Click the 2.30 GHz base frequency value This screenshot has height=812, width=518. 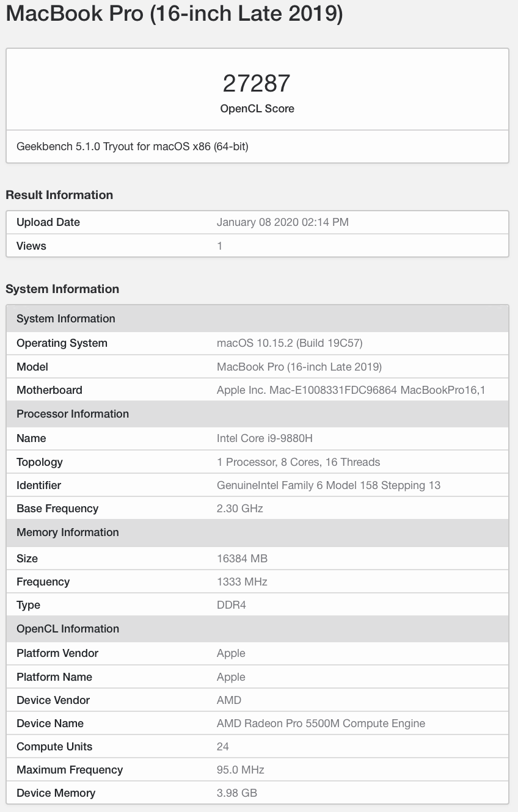[239, 509]
